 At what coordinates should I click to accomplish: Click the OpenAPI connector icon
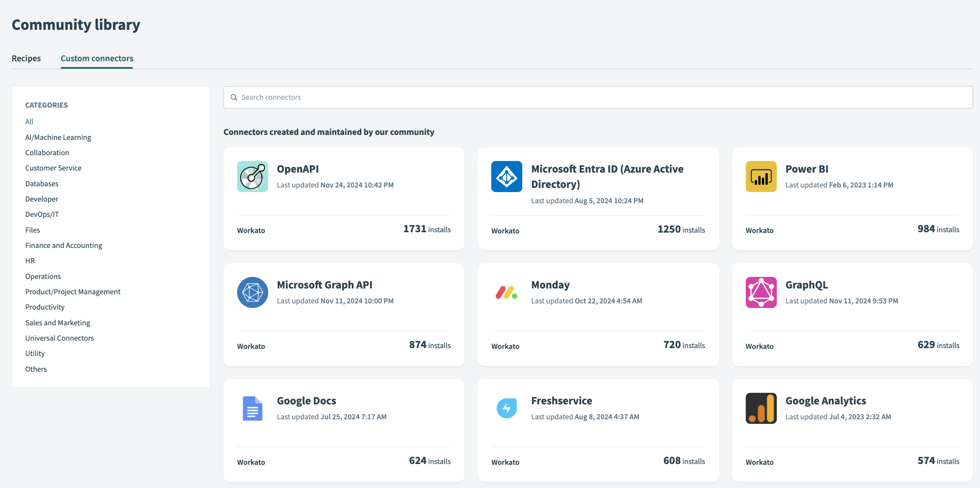[x=252, y=176]
